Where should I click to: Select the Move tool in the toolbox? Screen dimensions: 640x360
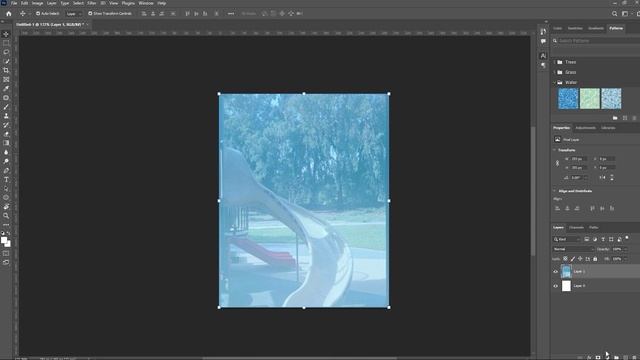[6, 34]
